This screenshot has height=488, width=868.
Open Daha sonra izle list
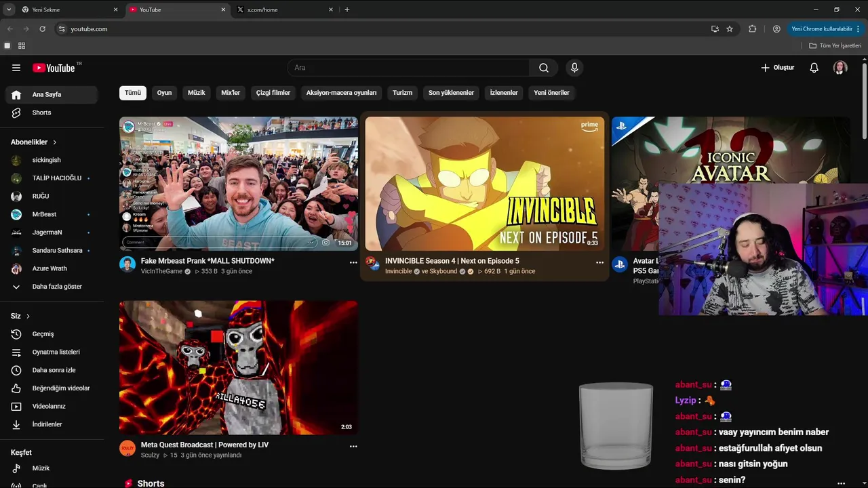[x=52, y=370]
